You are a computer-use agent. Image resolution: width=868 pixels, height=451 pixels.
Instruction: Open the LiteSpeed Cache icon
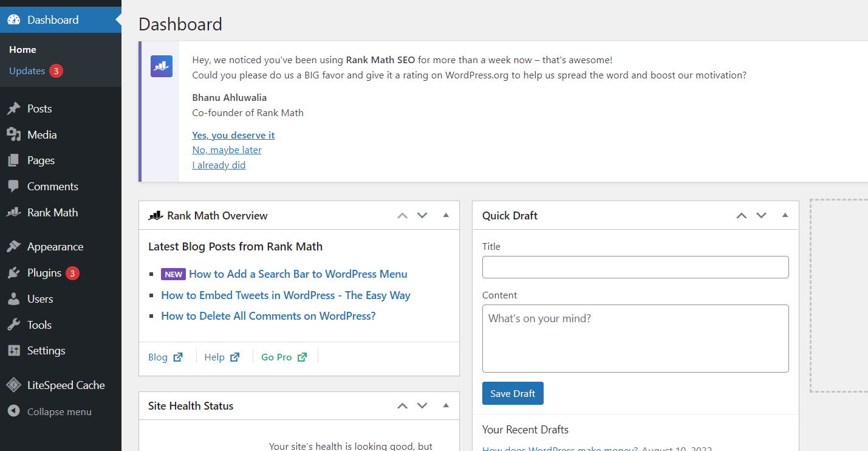(14, 385)
